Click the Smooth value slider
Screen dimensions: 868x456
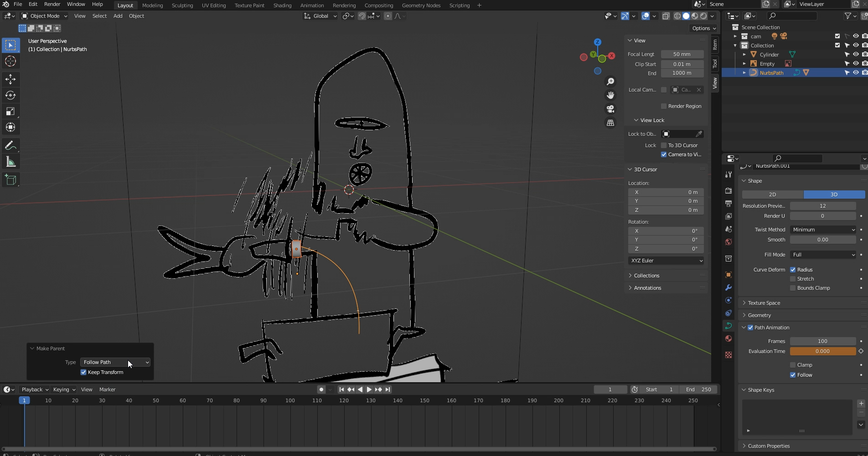[x=823, y=240]
